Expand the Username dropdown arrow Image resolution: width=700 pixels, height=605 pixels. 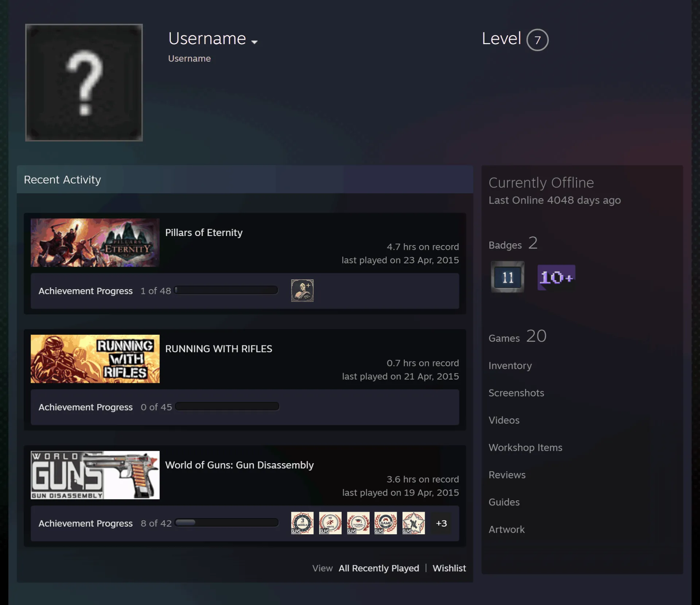coord(254,42)
